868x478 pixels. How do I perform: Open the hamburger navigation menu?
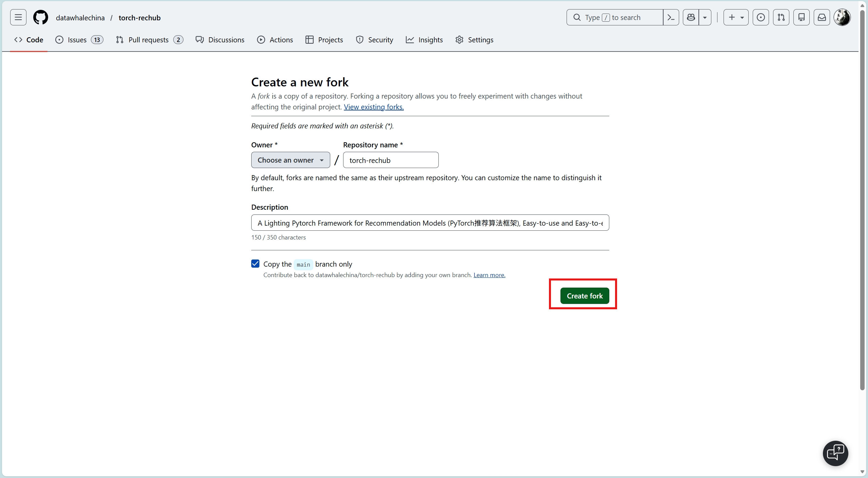coord(18,17)
